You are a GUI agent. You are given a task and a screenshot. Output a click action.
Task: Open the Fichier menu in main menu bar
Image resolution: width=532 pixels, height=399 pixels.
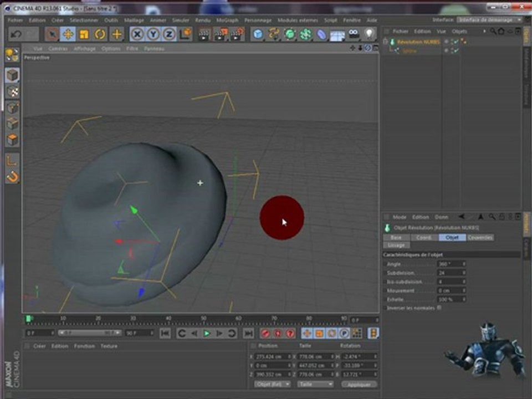(x=16, y=21)
